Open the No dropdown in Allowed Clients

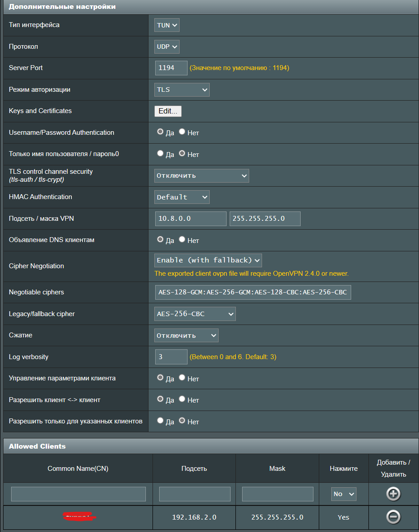pyautogui.click(x=344, y=494)
